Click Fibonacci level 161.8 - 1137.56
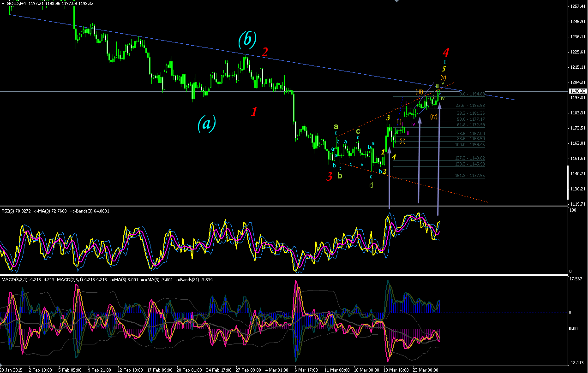Screen dimensions: 588x373 (x=469, y=176)
